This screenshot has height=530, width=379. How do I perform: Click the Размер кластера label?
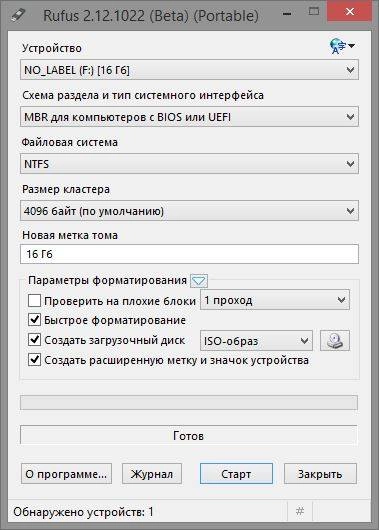point(66,189)
